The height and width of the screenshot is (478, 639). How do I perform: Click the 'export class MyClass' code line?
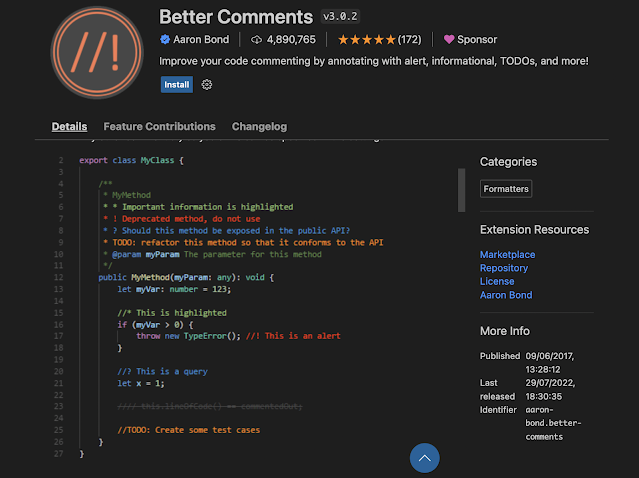[x=131, y=160]
